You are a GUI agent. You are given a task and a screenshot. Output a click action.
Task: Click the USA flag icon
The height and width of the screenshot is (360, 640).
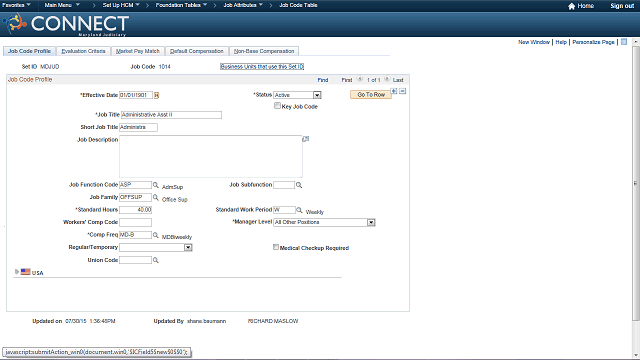(25, 271)
